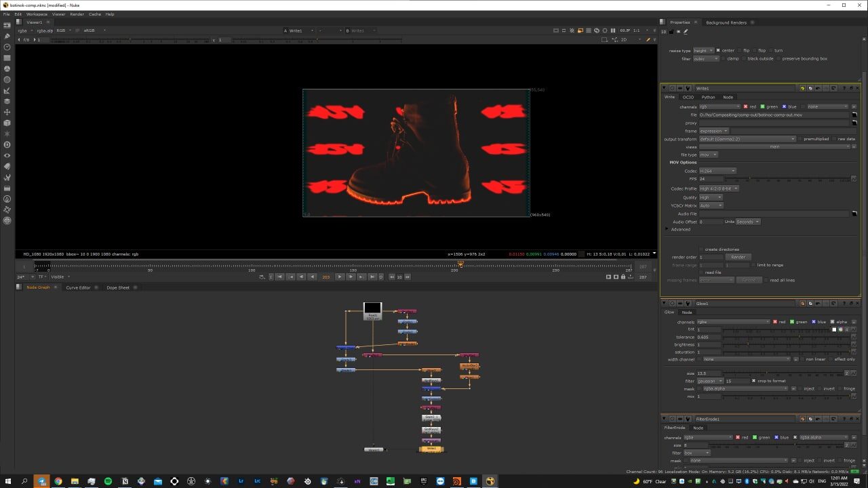Open the gaussian filter dropdown in Glow1
The image size is (868, 488).
[710, 381]
